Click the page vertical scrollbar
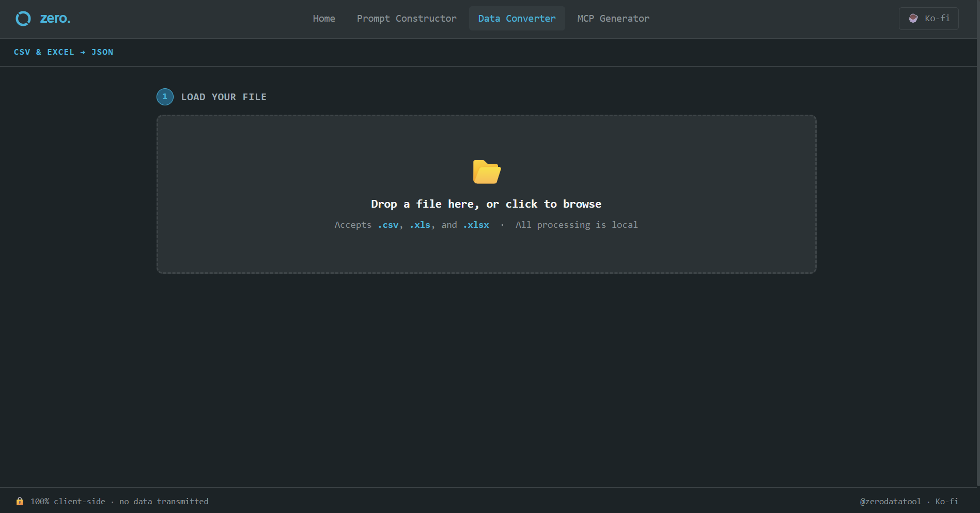 pyautogui.click(x=978, y=243)
